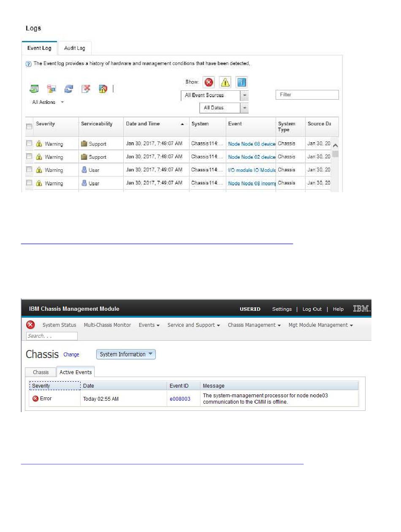Tick the checkbox for the Node 08 device row
The width and height of the screenshot is (401, 532).
point(29,144)
